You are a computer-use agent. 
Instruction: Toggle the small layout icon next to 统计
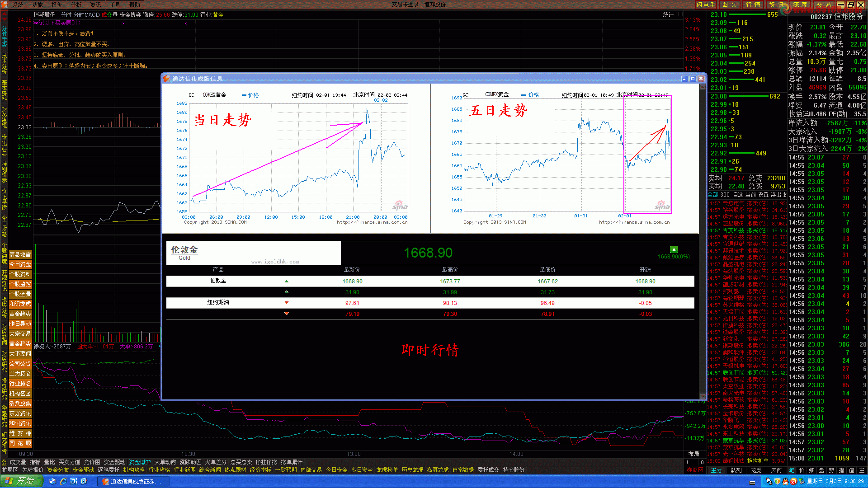pyautogui.click(x=680, y=14)
